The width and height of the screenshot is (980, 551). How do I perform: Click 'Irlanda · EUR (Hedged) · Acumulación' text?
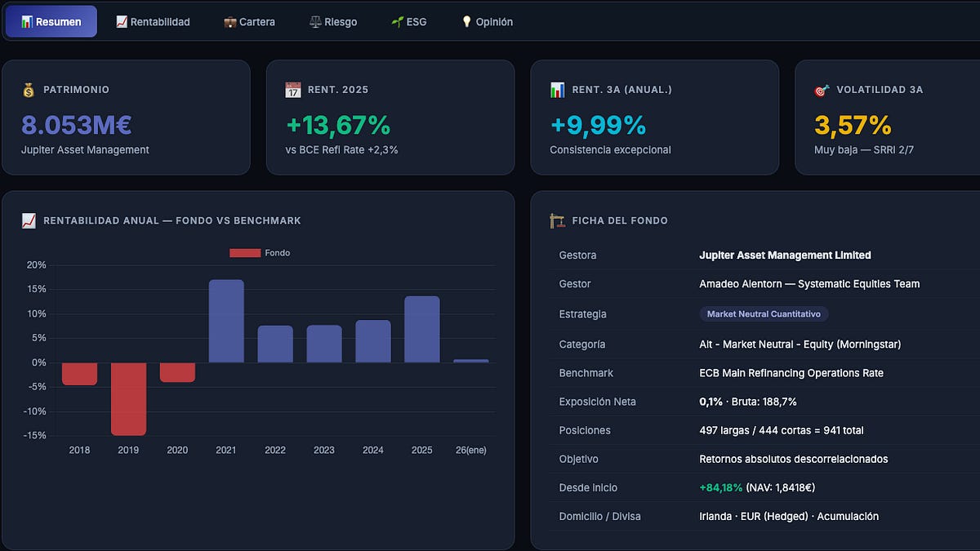[x=789, y=516]
